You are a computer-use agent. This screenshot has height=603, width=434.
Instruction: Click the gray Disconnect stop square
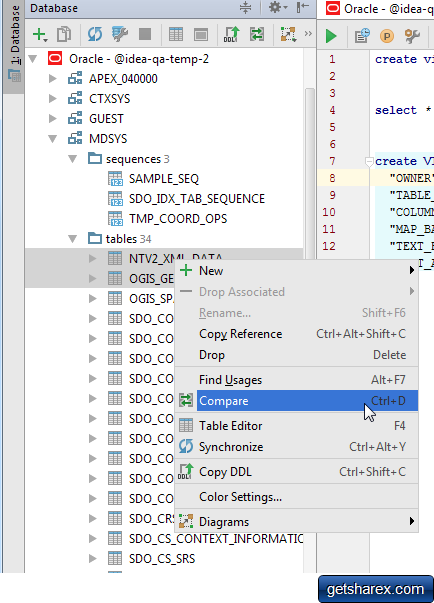[x=145, y=35]
